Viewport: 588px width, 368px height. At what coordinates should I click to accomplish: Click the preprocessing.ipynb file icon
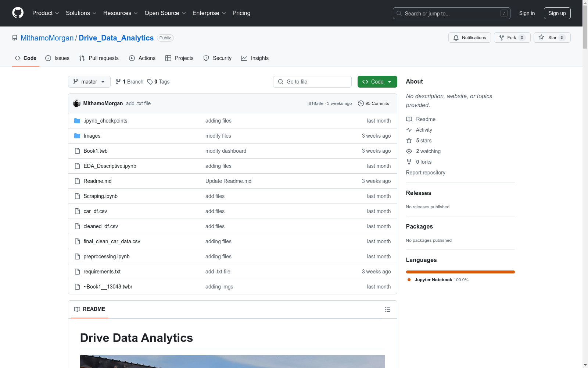[x=77, y=256]
